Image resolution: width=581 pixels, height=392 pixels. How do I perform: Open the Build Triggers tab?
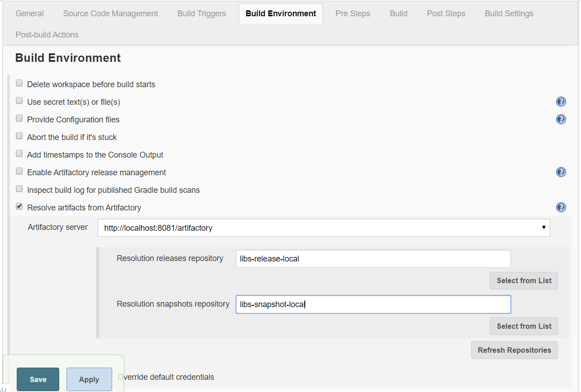tap(202, 14)
